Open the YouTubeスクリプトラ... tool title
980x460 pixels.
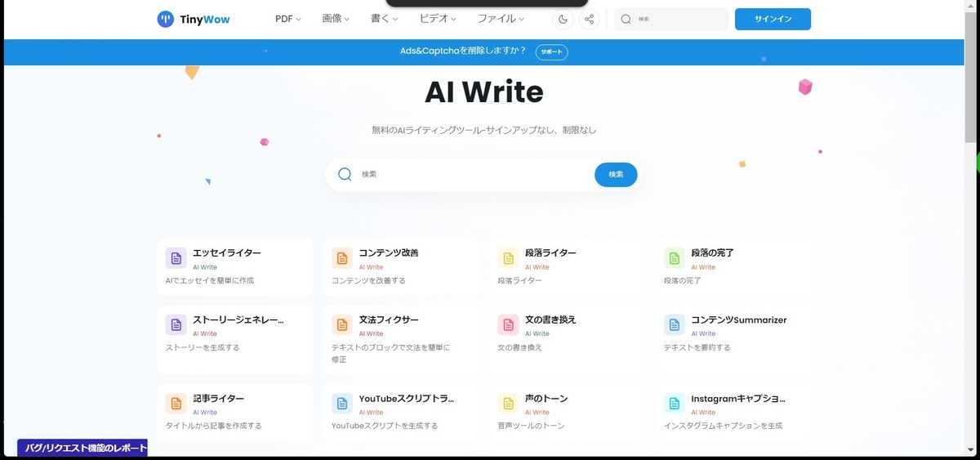point(407,398)
